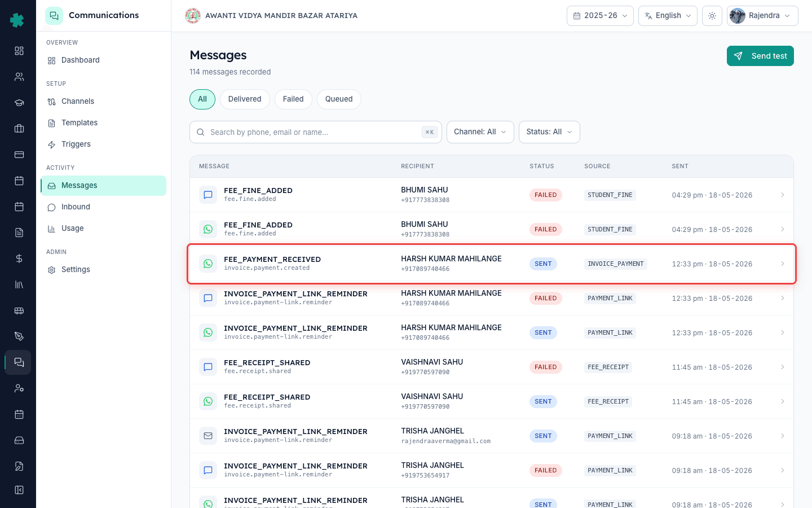Image resolution: width=812 pixels, height=508 pixels.
Task: Click the rajendraaverma@gmail.com recipient email
Action: coord(445,441)
